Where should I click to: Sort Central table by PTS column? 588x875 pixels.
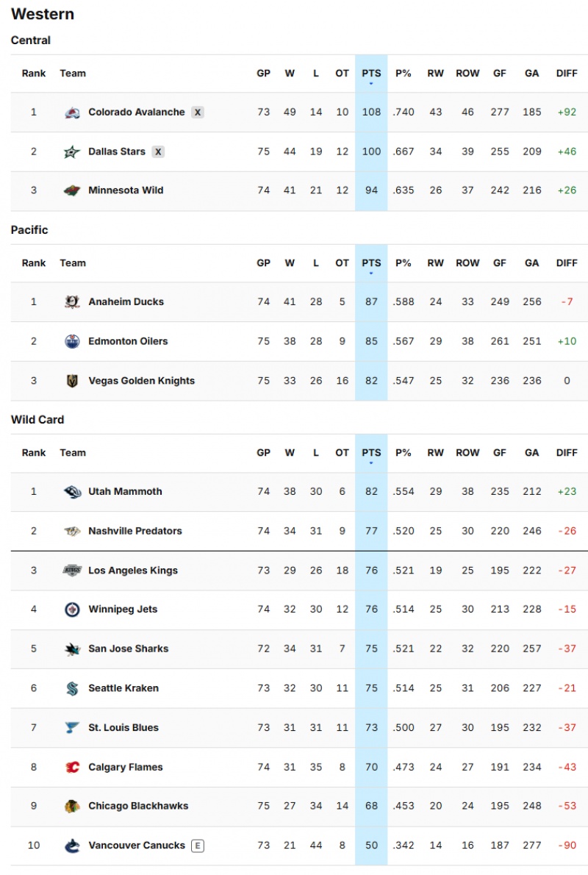(371, 74)
